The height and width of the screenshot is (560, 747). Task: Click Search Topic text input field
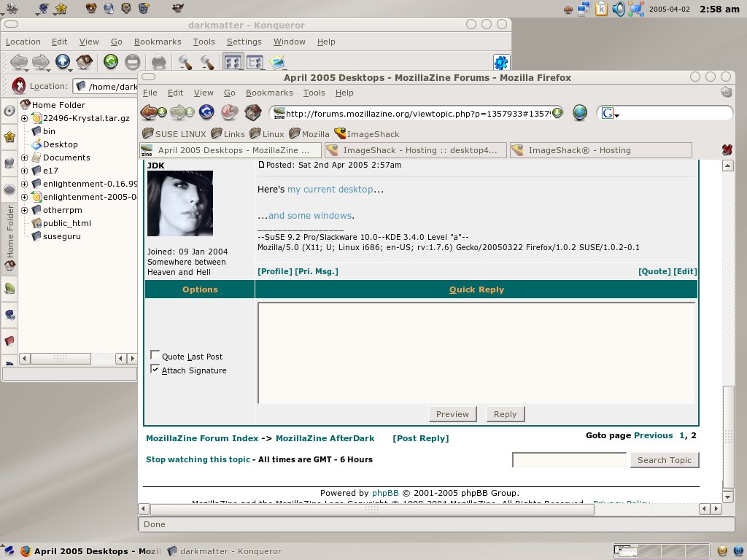tap(569, 460)
